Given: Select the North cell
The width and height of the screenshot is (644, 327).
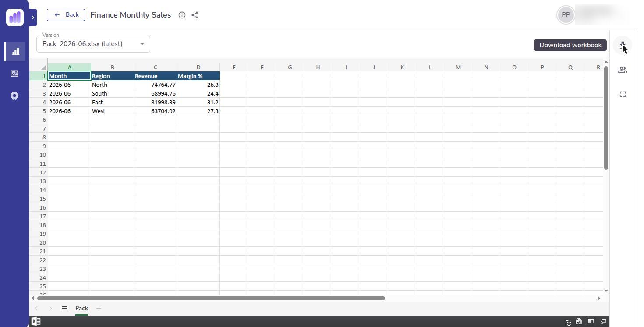Looking at the screenshot, I should coord(112,85).
